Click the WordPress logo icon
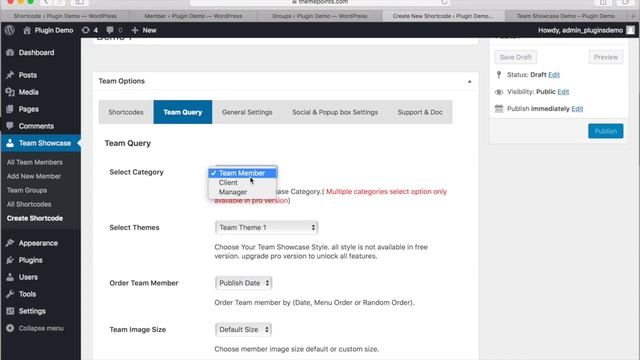 [10, 30]
